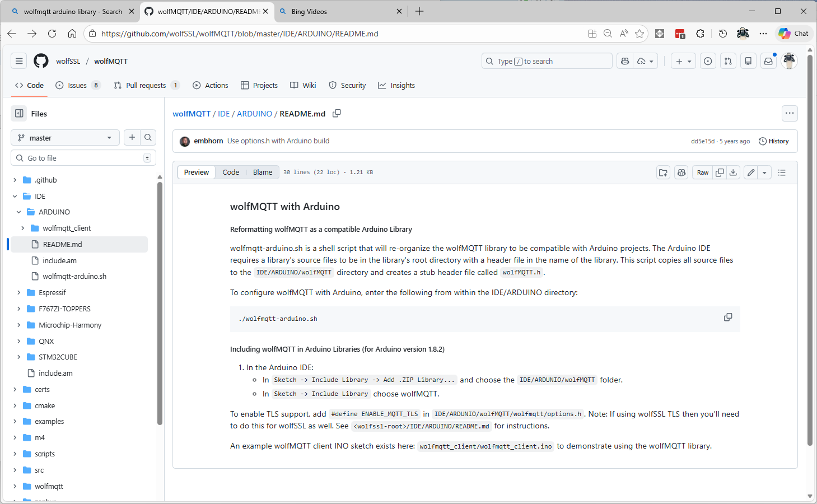
Task: Open the document outline list icon
Action: (x=782, y=172)
